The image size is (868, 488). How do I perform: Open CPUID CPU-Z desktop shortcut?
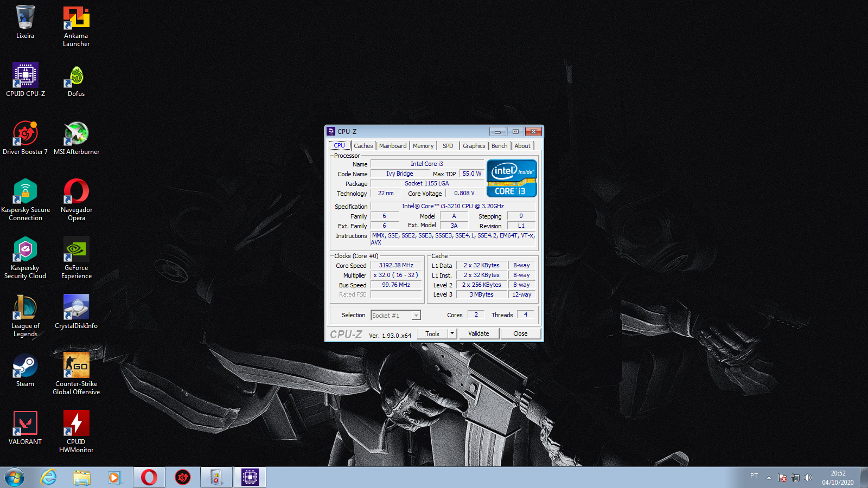pyautogui.click(x=25, y=79)
